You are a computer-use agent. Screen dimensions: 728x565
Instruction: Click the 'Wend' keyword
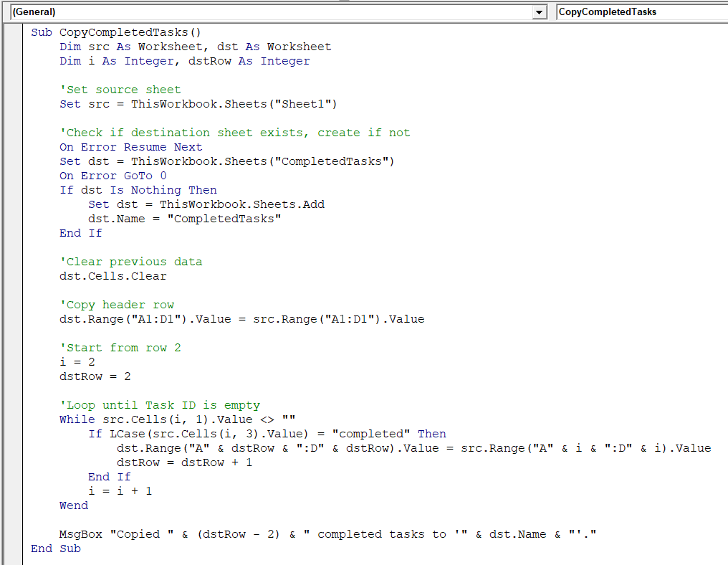(x=74, y=505)
